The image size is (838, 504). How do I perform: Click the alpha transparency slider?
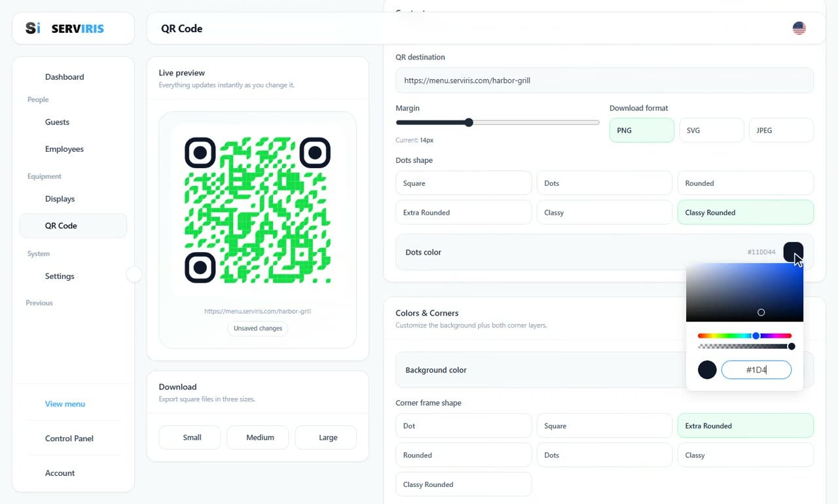pyautogui.click(x=744, y=346)
